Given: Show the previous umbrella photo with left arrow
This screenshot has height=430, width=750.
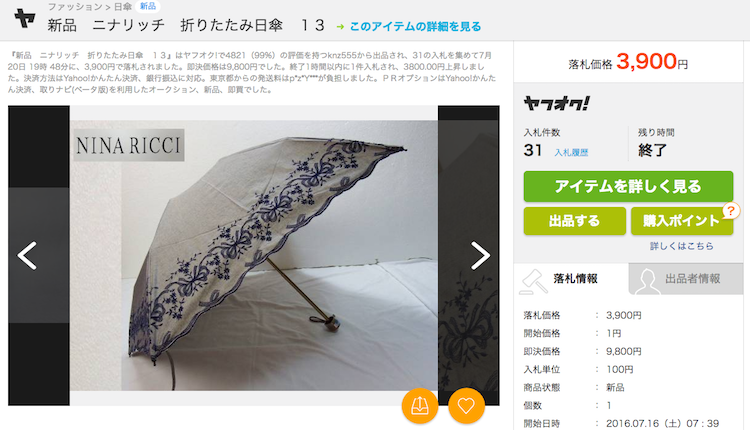Looking at the screenshot, I should coord(27,255).
